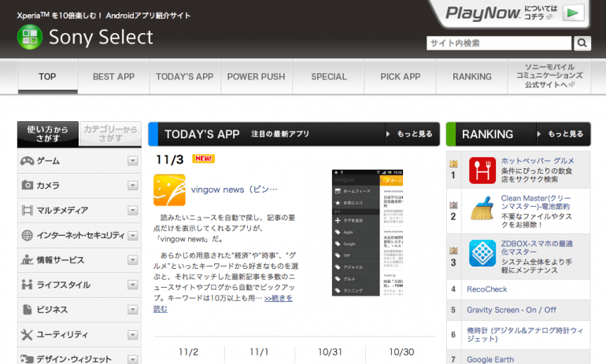Screen dimensions: 606x364
Task: Click the ZDBOX blue app icon
Action: [x=482, y=253]
